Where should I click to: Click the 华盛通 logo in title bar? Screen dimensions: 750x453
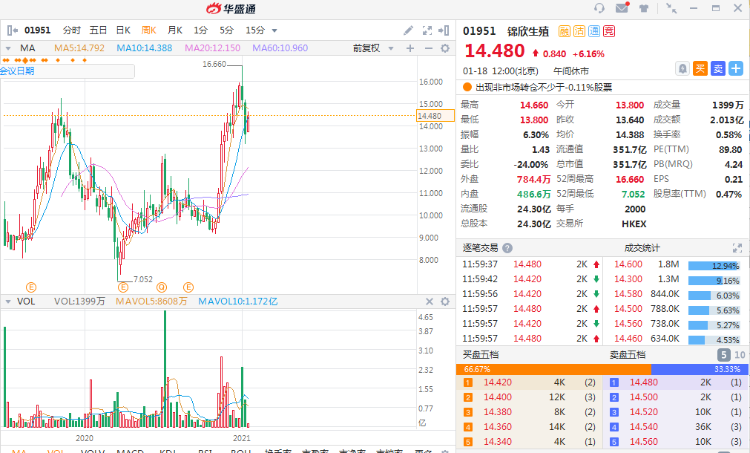coord(231,9)
